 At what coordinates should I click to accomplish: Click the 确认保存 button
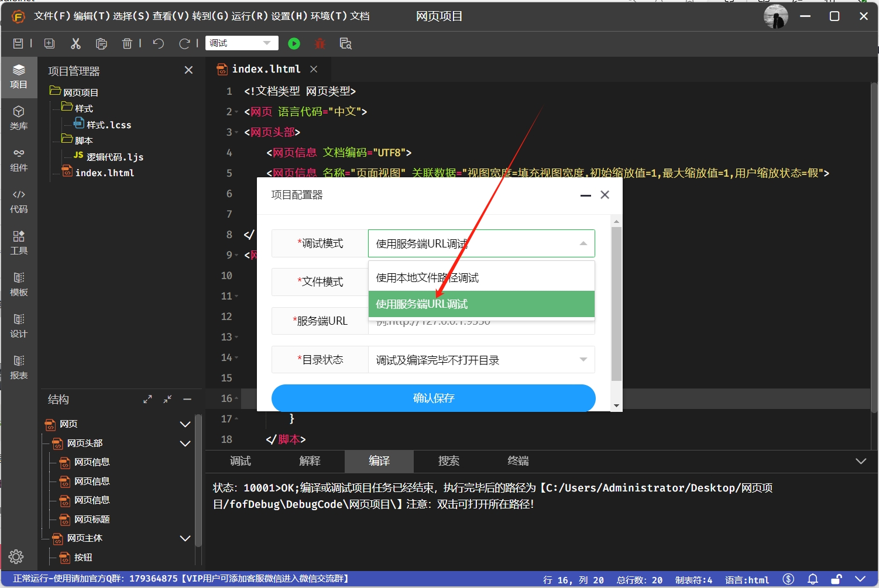pos(434,398)
